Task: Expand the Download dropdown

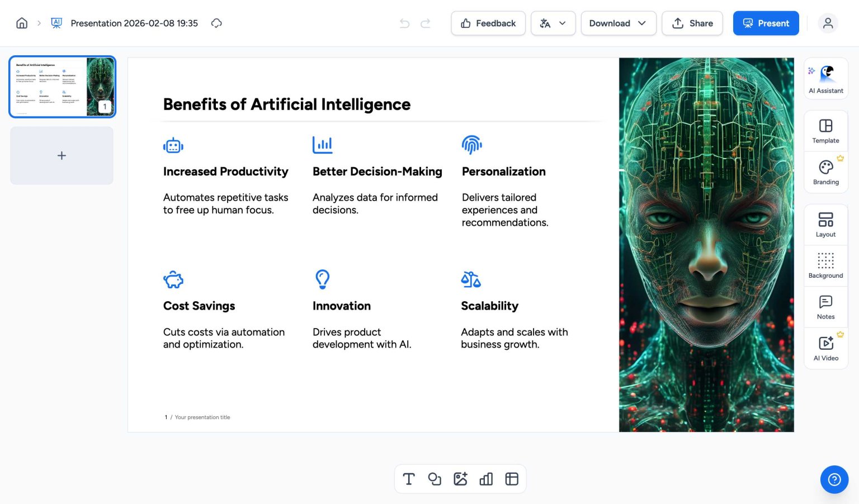Action: point(619,23)
